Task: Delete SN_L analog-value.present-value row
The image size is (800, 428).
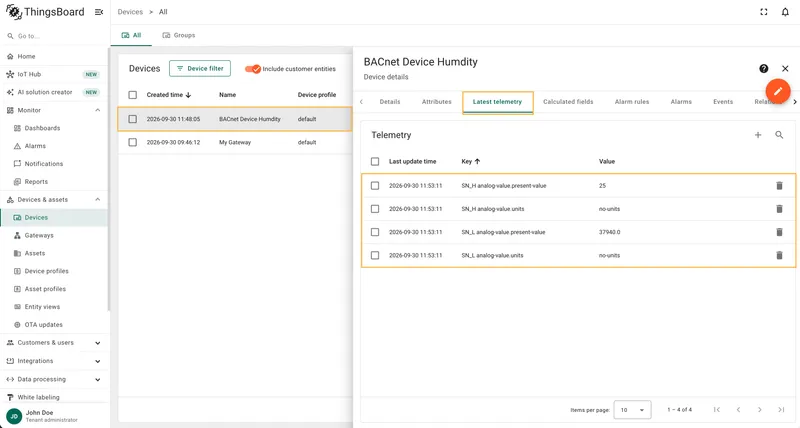Action: click(x=779, y=232)
